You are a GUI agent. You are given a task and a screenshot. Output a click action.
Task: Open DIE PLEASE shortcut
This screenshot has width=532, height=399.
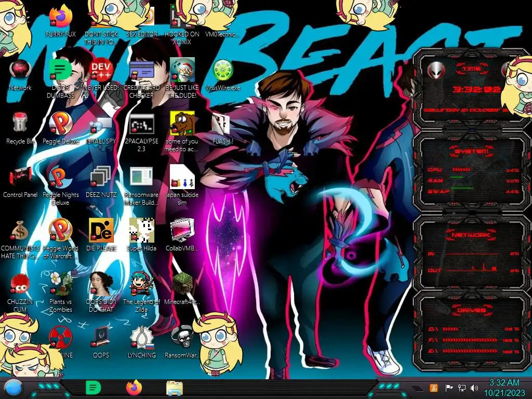[x=101, y=230]
